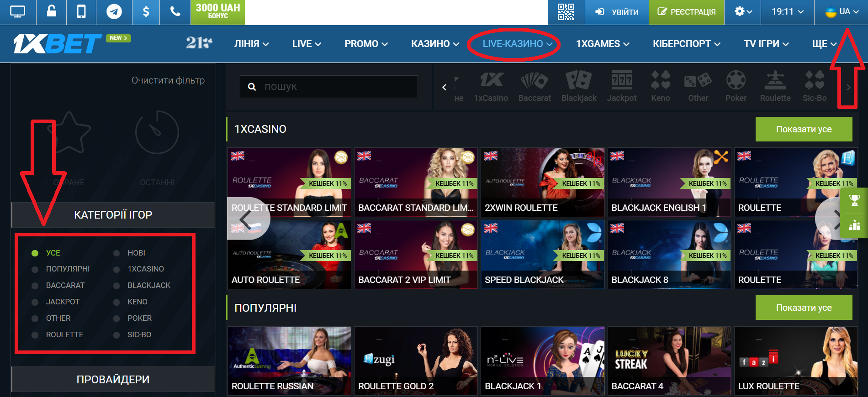
Task: Expand the PROMO dropdown menu
Action: [x=366, y=44]
